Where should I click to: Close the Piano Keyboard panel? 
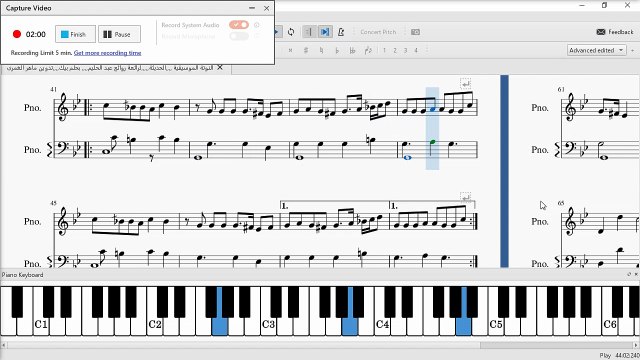[636, 274]
